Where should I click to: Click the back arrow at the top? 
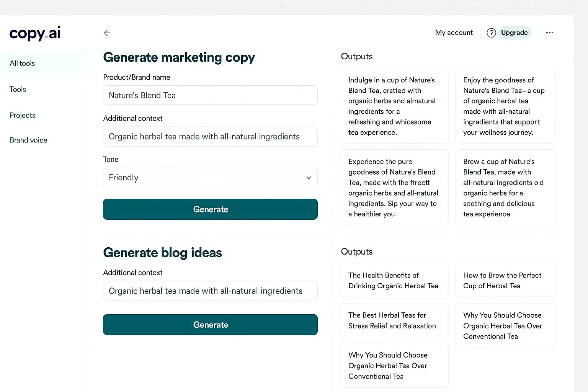point(107,33)
